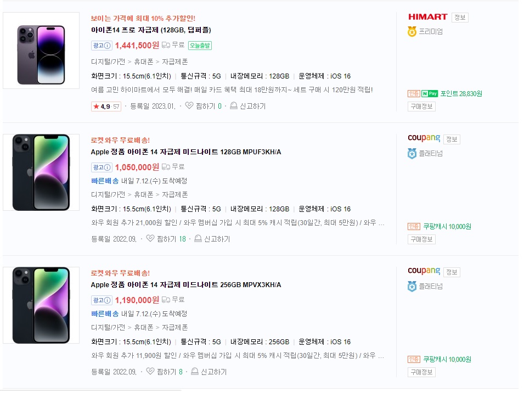Expand 구매정보 for the HIMART listing
This screenshot has width=524, height=420.
coord(421,107)
